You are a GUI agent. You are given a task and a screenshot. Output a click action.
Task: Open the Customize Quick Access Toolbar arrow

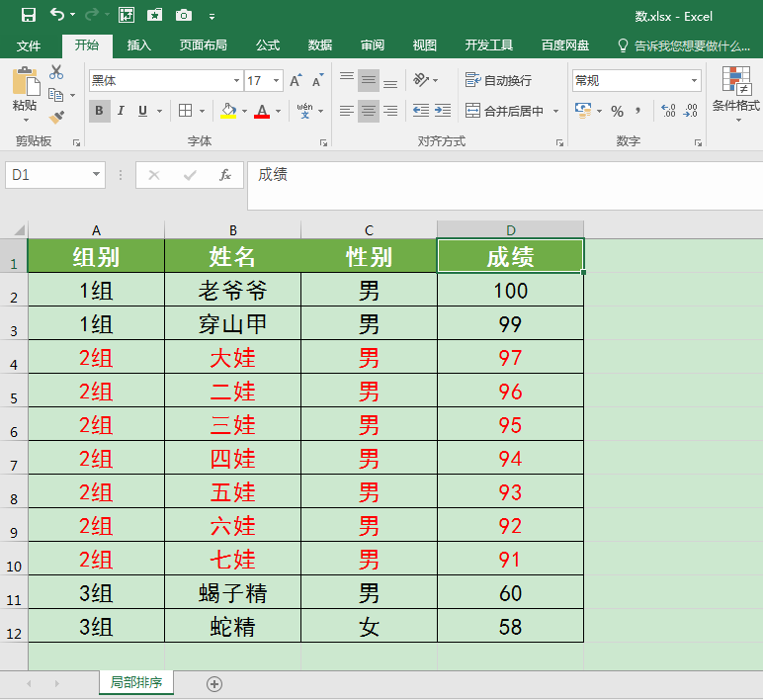click(212, 17)
